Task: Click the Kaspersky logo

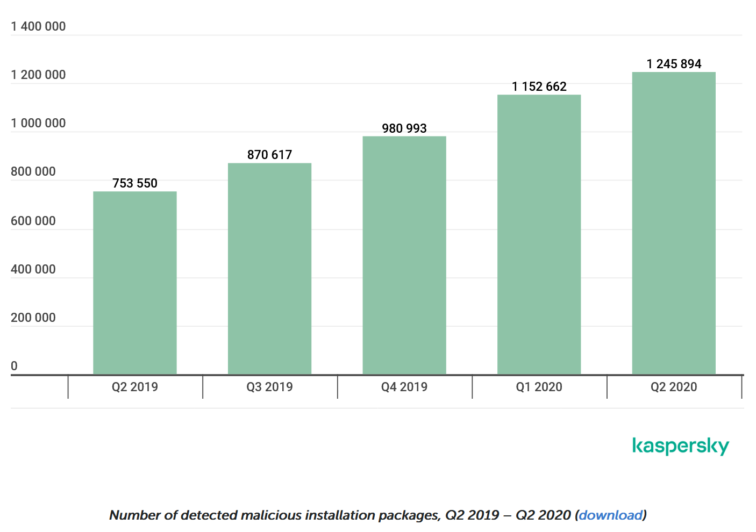Action: (680, 446)
